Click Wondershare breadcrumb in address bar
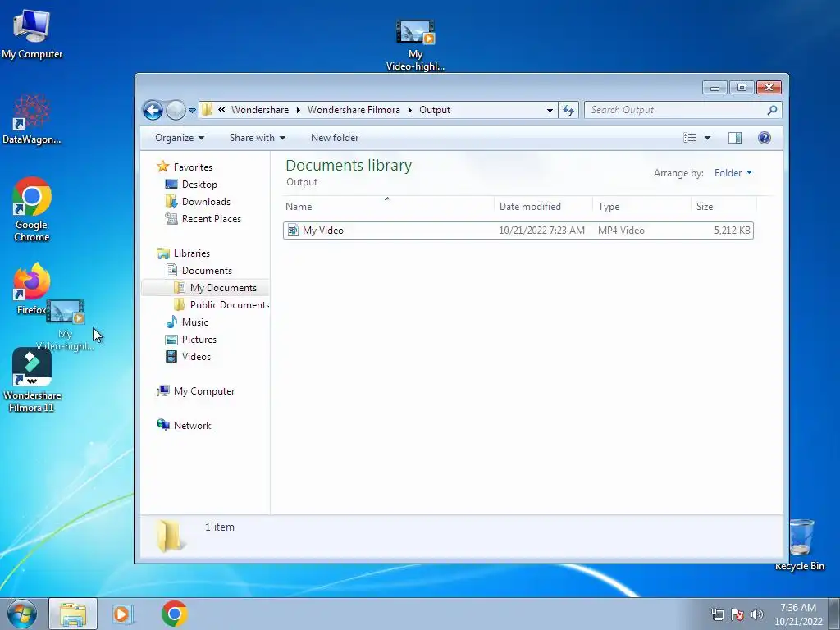840x630 pixels. tap(260, 110)
